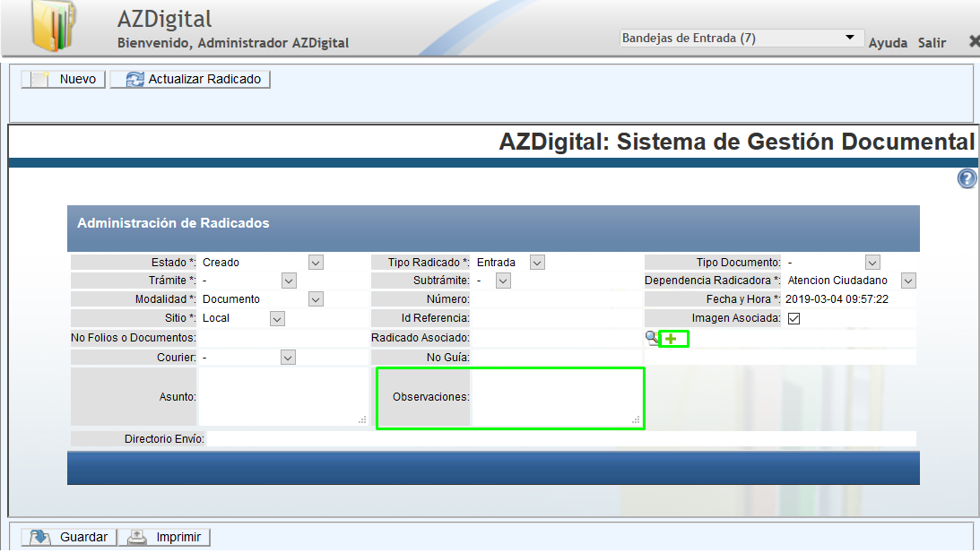This screenshot has height=553, width=980.
Task: Open the Sitio dropdown
Action: click(277, 319)
